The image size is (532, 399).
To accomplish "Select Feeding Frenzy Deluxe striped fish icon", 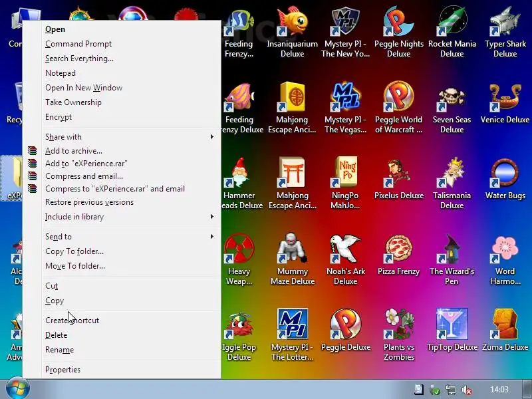I will click(x=239, y=97).
